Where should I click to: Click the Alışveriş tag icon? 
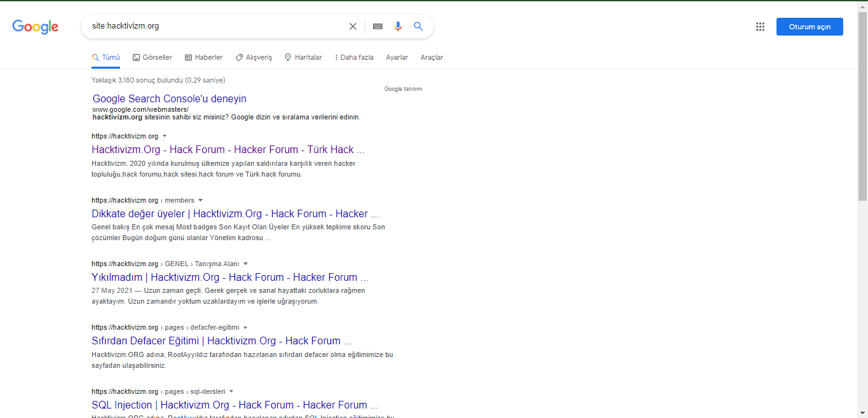[x=239, y=57]
